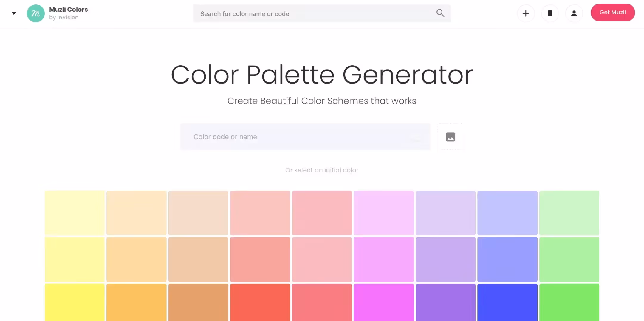Click the magnifying glass search icon
Image resolution: width=644 pixels, height=321 pixels.
coord(440,13)
